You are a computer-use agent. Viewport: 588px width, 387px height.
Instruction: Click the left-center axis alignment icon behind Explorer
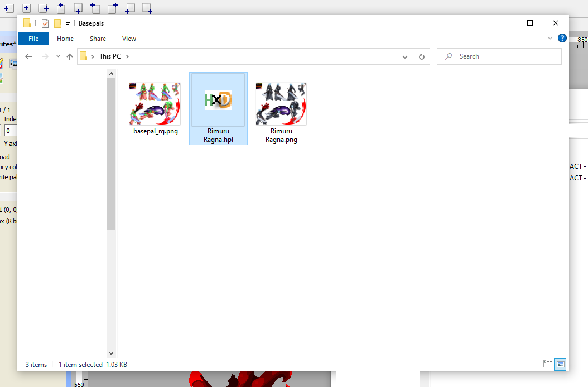[x=8, y=8]
